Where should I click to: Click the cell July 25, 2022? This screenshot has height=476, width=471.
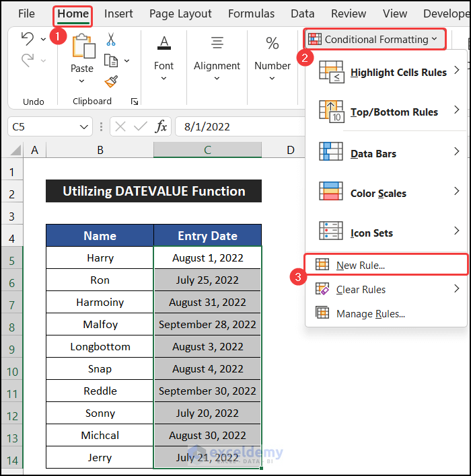(x=207, y=280)
